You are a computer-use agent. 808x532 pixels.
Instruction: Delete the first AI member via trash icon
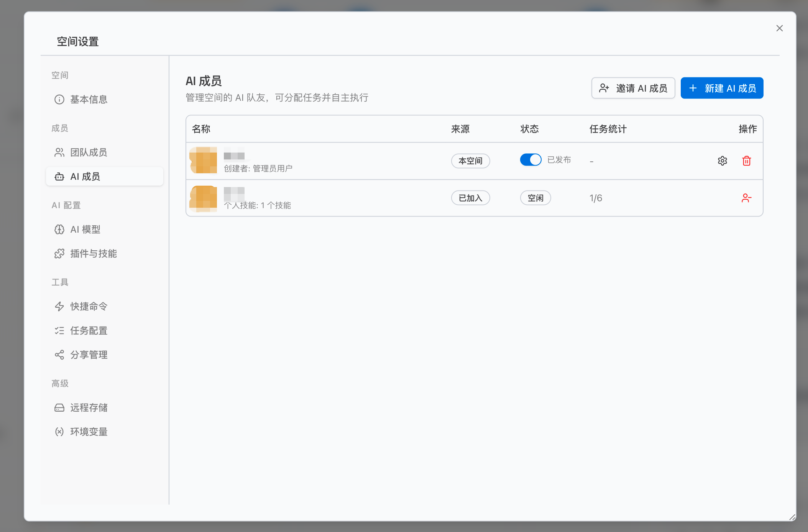(746, 161)
